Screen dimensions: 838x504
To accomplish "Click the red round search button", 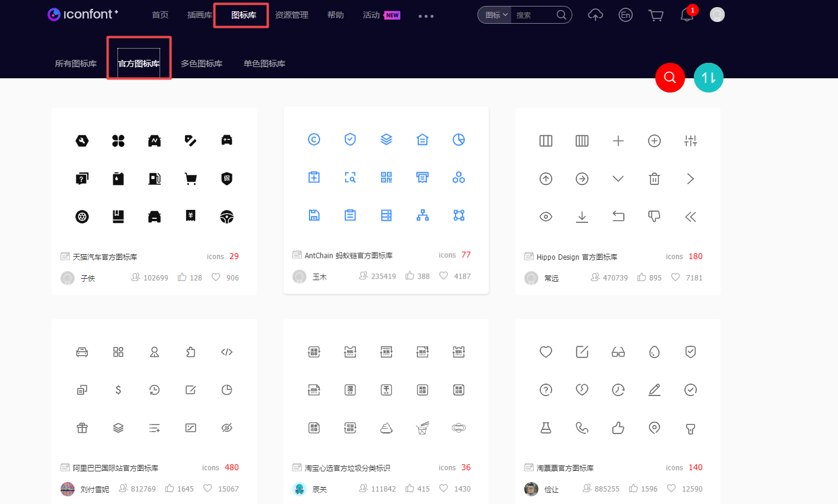I will 670,77.
